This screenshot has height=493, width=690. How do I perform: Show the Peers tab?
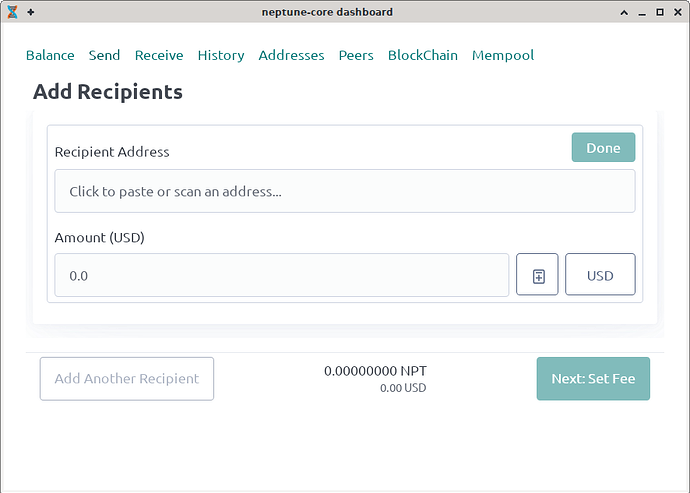click(356, 56)
